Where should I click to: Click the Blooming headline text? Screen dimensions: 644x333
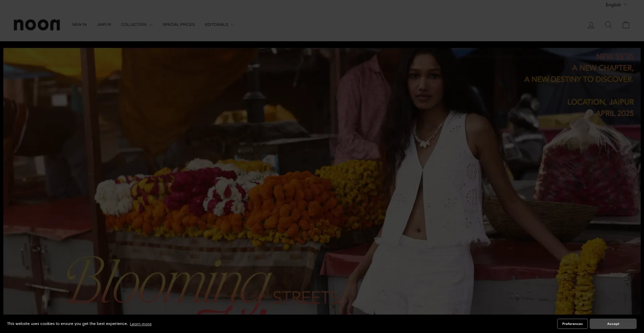click(168, 282)
